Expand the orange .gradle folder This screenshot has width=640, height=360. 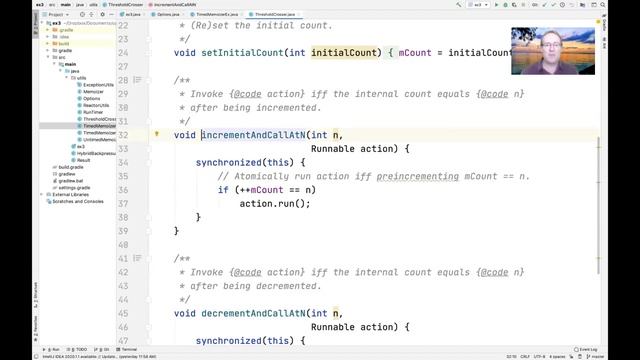(x=48, y=30)
